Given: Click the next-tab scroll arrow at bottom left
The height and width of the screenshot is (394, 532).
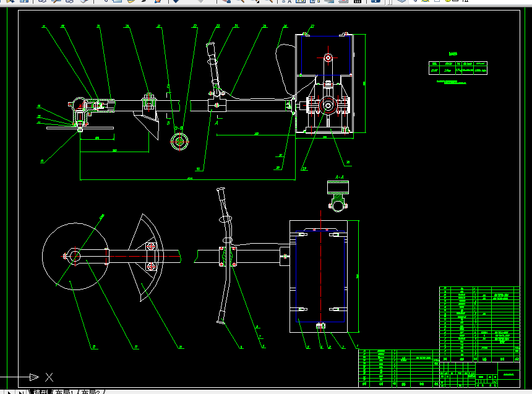Looking at the screenshot, I should click(x=9, y=392).
